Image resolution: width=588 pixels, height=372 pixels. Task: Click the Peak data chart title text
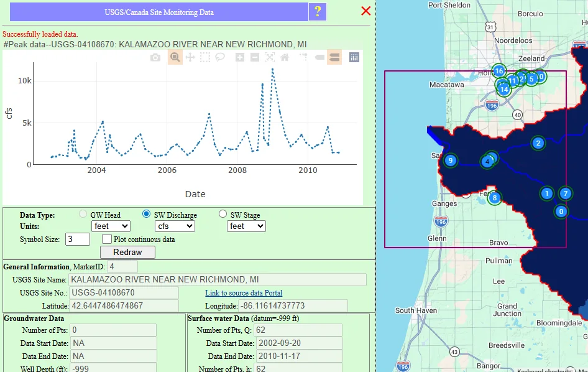click(x=155, y=44)
